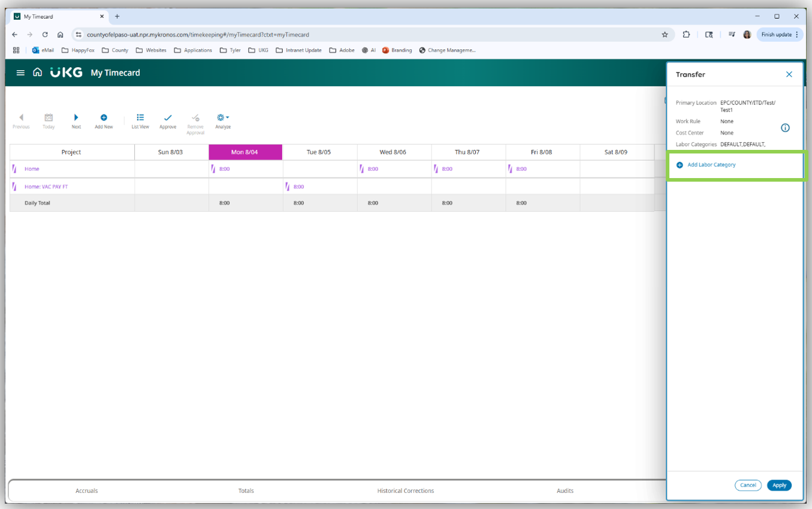Click Home row 8:00 entry on Monday
This screenshot has height=509, width=812.
(225, 169)
